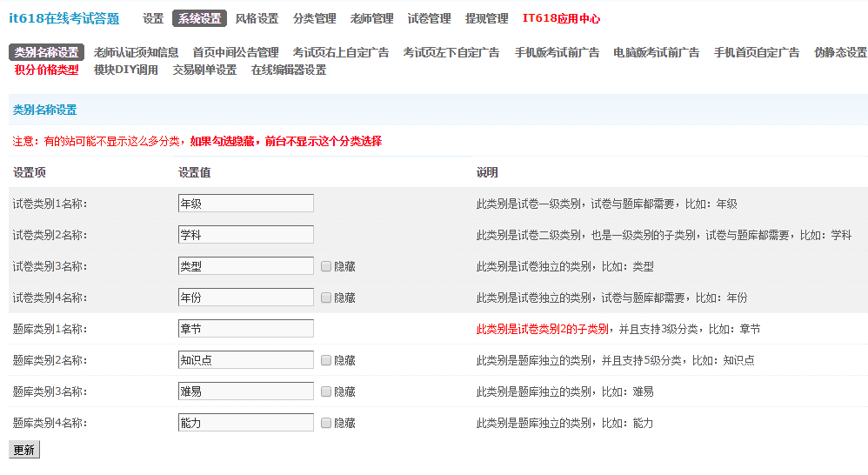
Task: Tick the 隐藏 checkbox for 试卷类别4名称
Action: (x=326, y=298)
